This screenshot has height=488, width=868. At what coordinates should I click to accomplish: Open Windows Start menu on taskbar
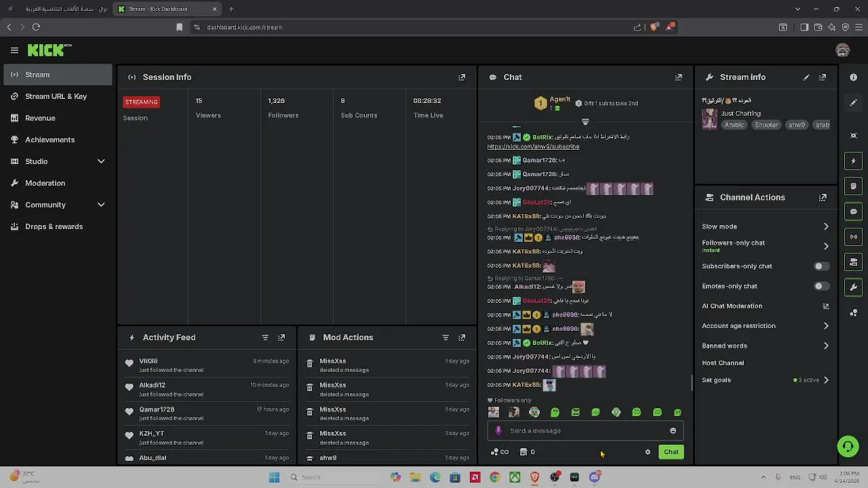(274, 477)
